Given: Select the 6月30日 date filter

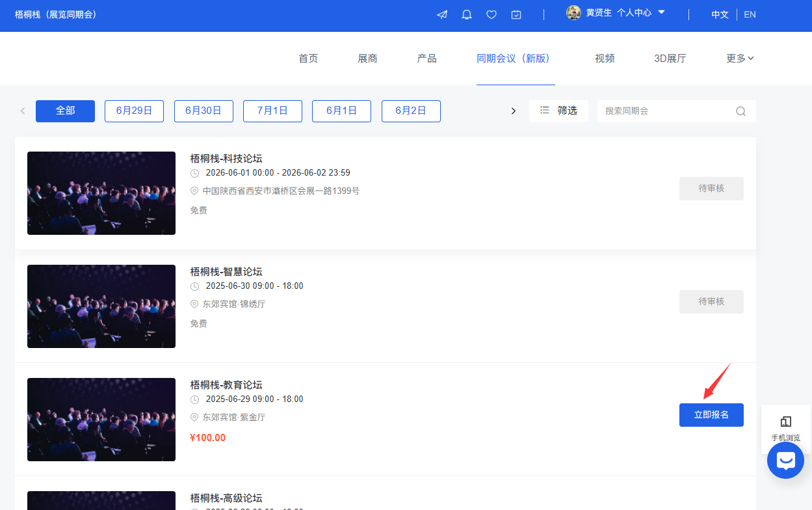Looking at the screenshot, I should point(203,111).
